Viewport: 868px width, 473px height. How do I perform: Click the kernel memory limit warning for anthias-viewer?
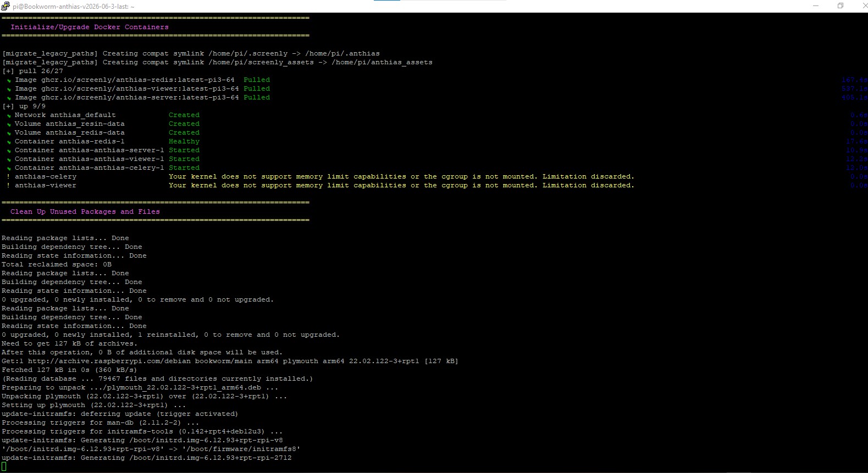pyautogui.click(x=401, y=185)
